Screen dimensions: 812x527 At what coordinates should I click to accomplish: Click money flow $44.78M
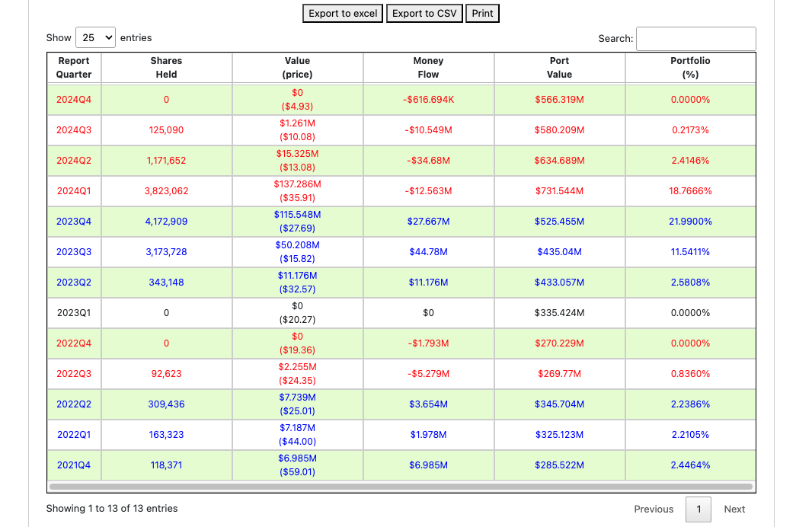click(428, 252)
